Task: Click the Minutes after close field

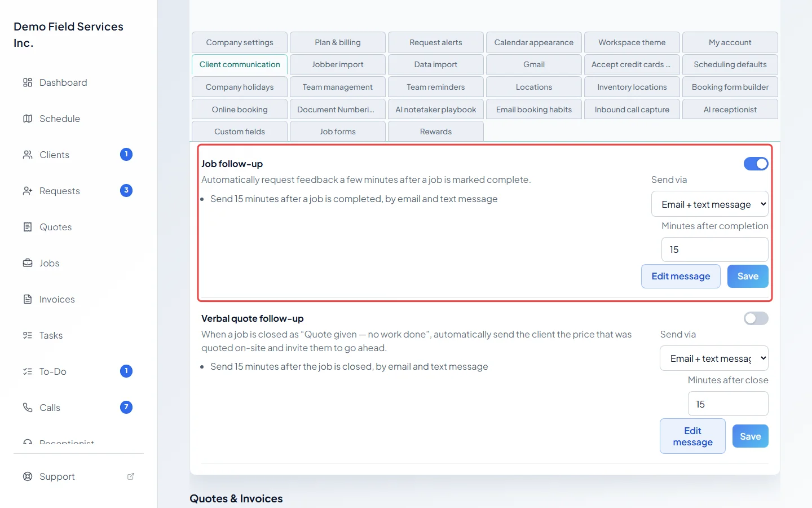Action: [x=728, y=404]
